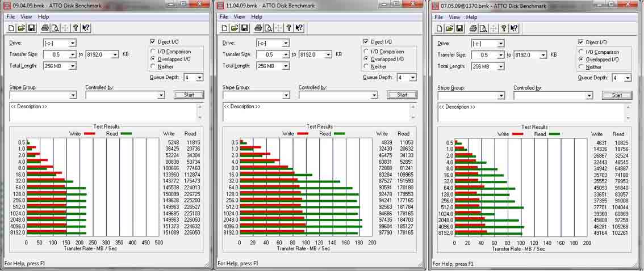Click green Read legend swatch in 11.04.09.bmk window
Viewport: 644px width, 271px height.
(339, 134)
